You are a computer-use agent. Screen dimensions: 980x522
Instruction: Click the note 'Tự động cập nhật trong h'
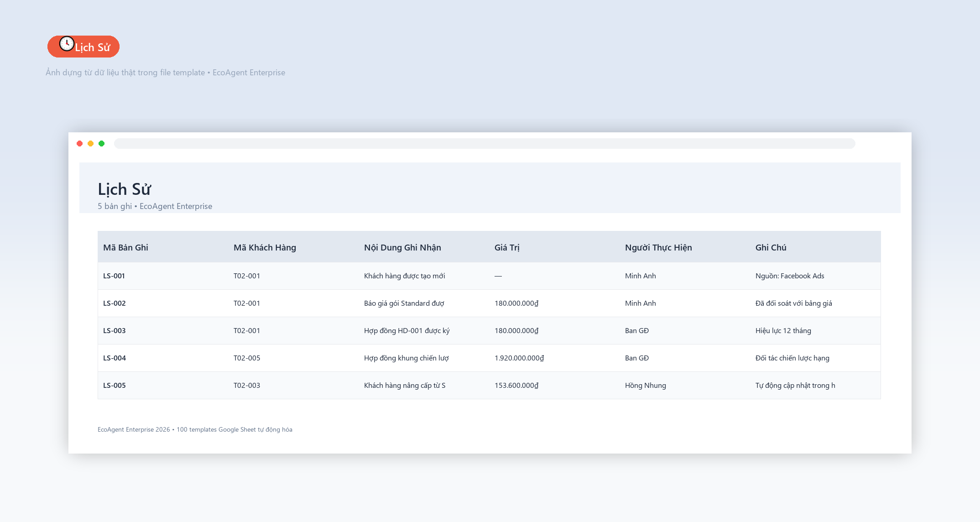tap(795, 385)
